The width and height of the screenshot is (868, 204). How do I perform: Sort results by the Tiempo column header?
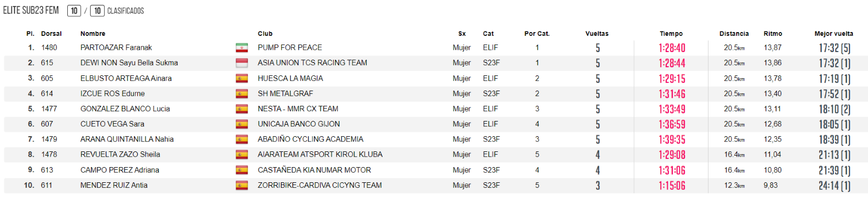671,34
